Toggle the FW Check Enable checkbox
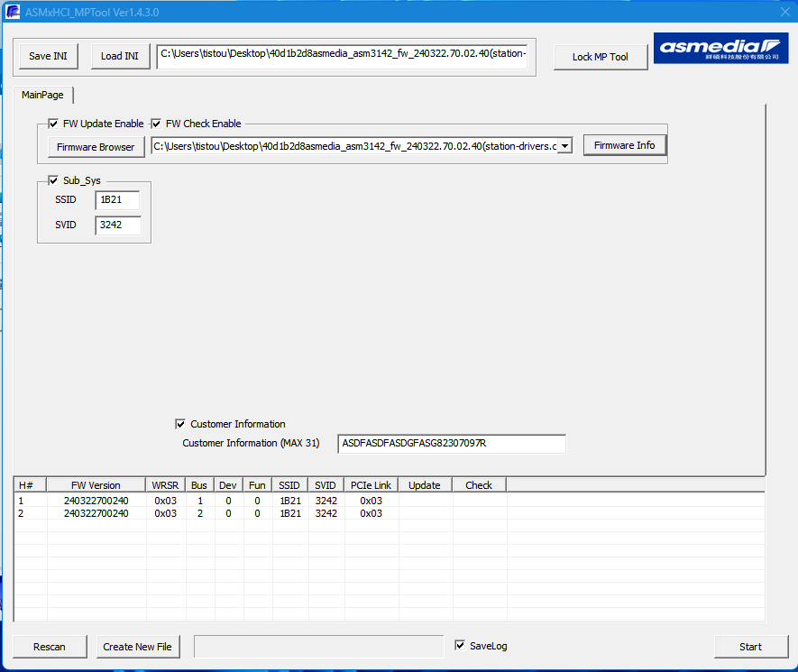 pyautogui.click(x=156, y=124)
